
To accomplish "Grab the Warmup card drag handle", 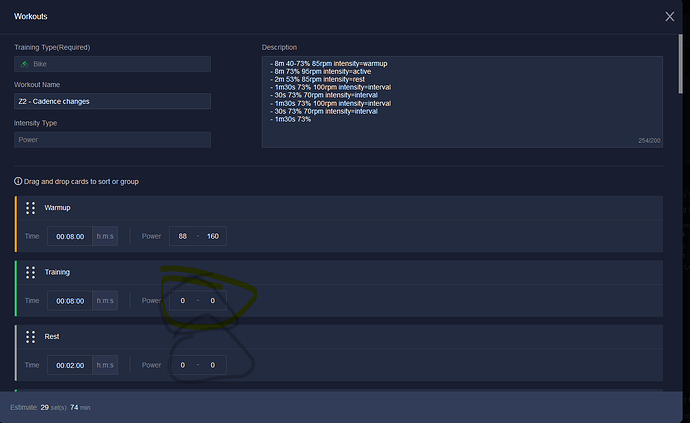I will [30, 208].
